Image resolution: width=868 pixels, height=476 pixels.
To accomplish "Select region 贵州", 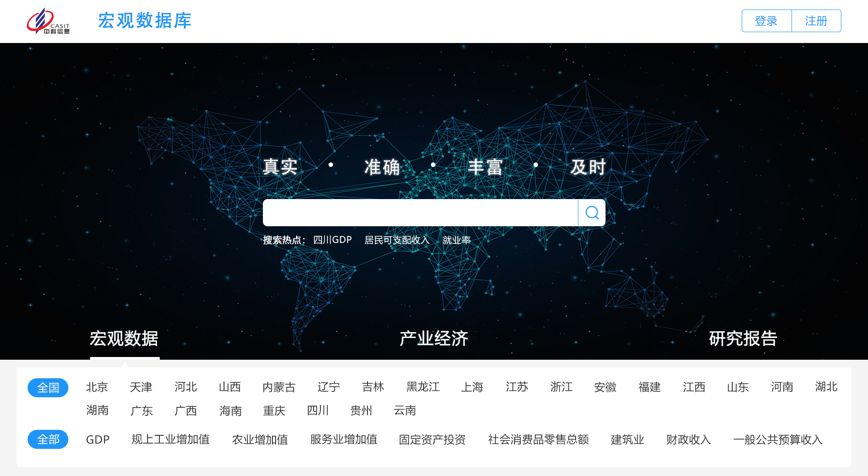I will [361, 411].
